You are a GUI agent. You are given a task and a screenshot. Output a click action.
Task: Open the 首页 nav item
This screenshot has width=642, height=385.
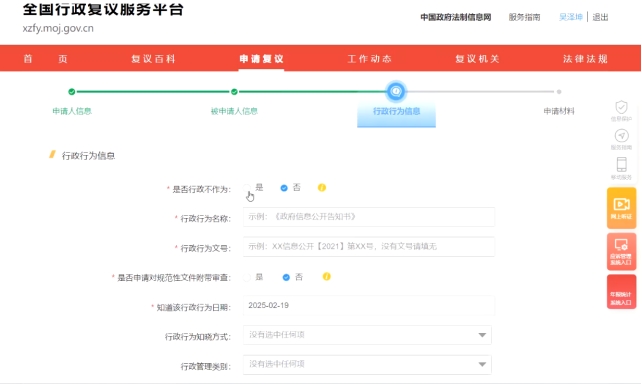[x=45, y=59]
